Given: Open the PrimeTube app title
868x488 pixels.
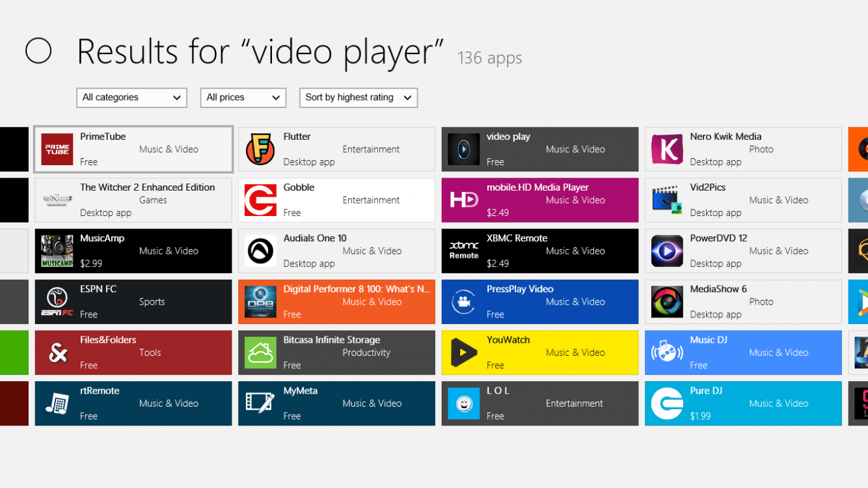Looking at the screenshot, I should 103,137.
